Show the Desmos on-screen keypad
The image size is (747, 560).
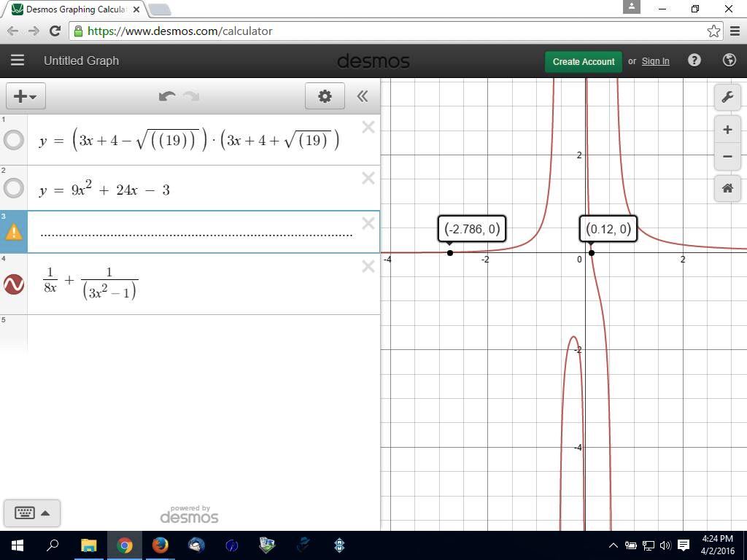[32, 513]
